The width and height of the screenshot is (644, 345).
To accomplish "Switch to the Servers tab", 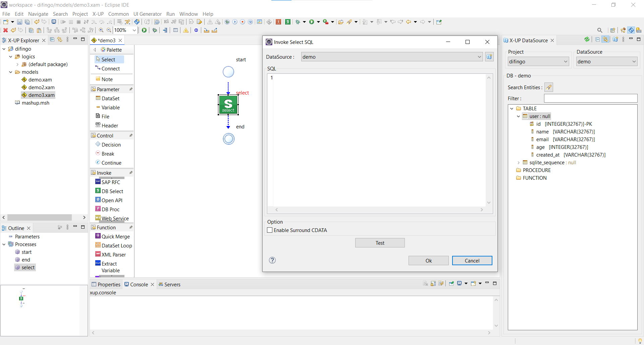I will point(172,284).
